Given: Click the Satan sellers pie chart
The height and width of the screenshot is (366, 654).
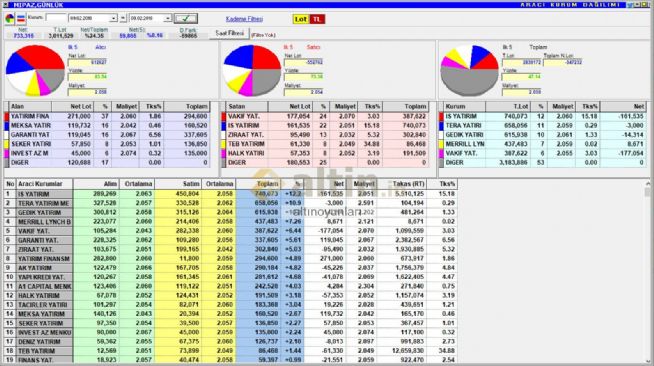Looking at the screenshot, I should coord(252,70).
